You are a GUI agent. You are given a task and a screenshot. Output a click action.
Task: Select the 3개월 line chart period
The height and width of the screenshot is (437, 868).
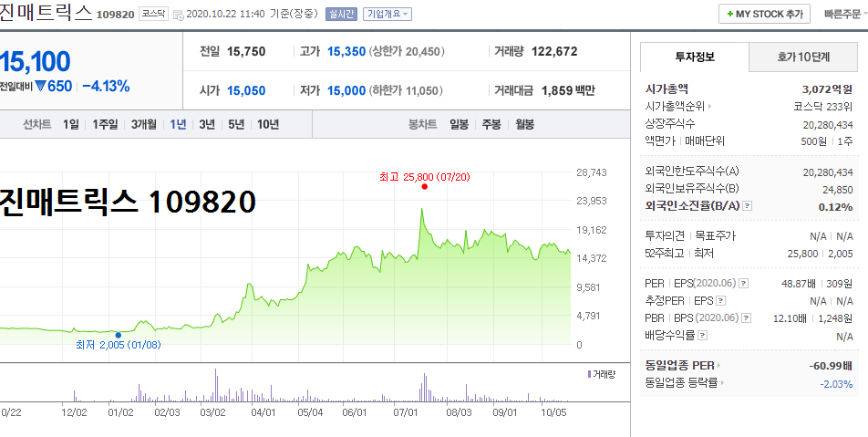(144, 124)
